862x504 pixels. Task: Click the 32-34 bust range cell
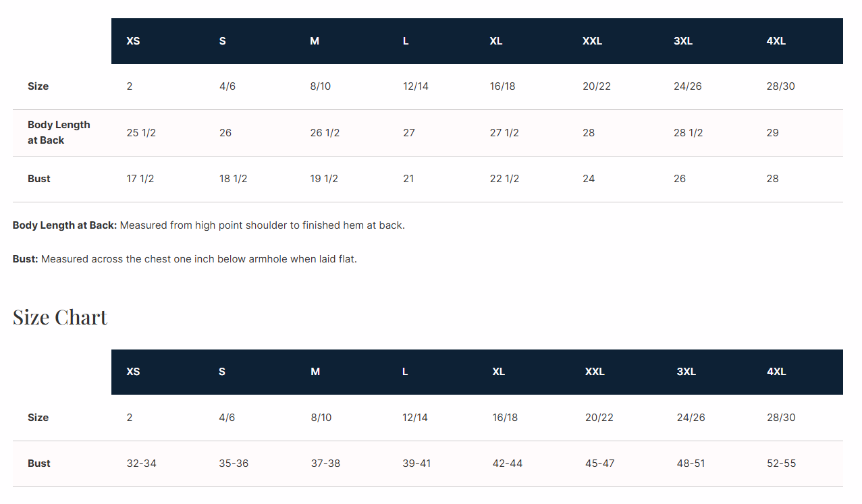[x=141, y=464]
